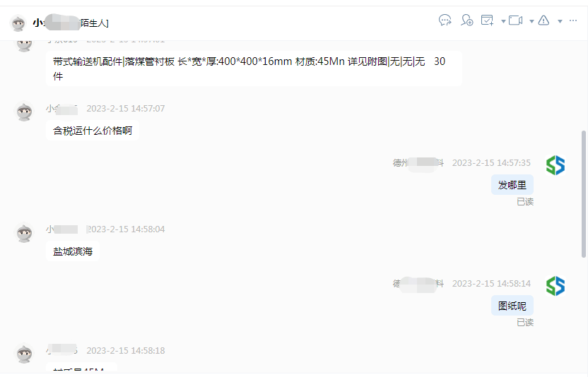Select the 含税运什么价格啊 message bubble
The width and height of the screenshot is (588, 377).
point(93,131)
